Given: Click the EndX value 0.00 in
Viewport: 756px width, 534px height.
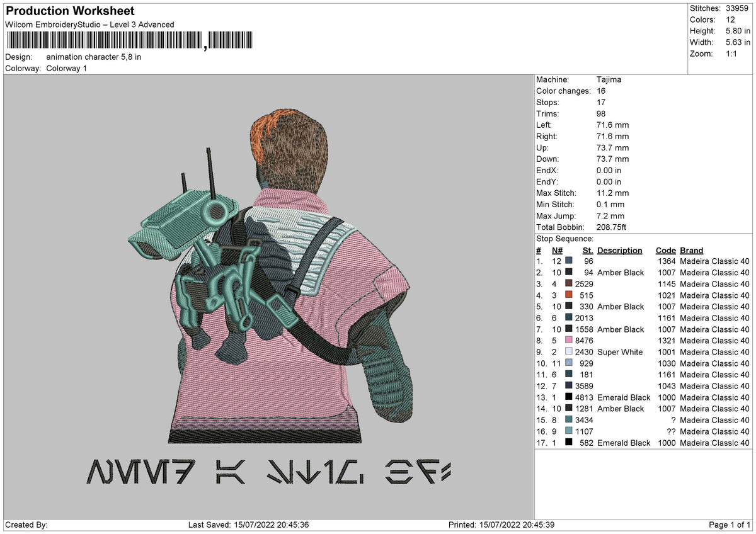Looking at the screenshot, I should click(x=609, y=170).
